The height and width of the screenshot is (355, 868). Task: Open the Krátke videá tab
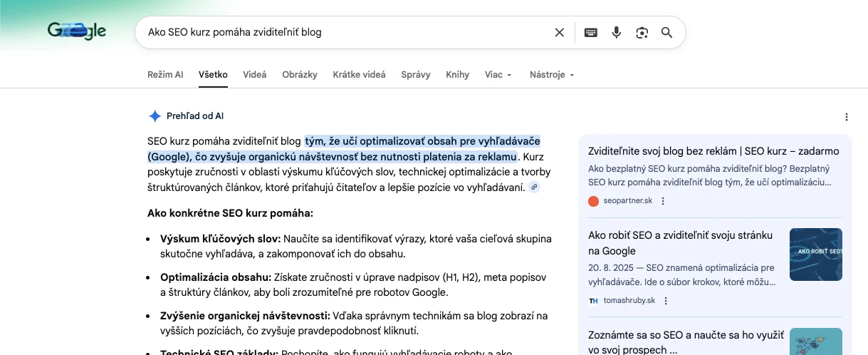(359, 75)
